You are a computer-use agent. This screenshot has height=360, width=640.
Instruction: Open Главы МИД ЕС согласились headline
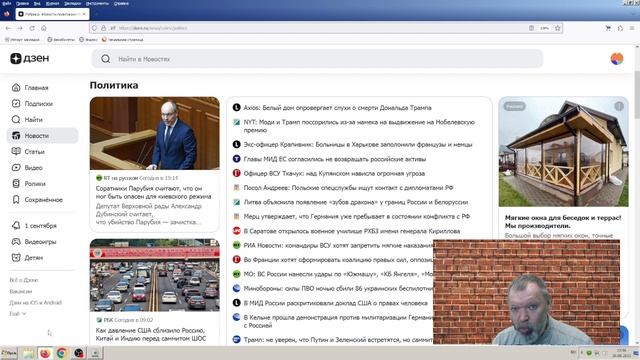335,159
